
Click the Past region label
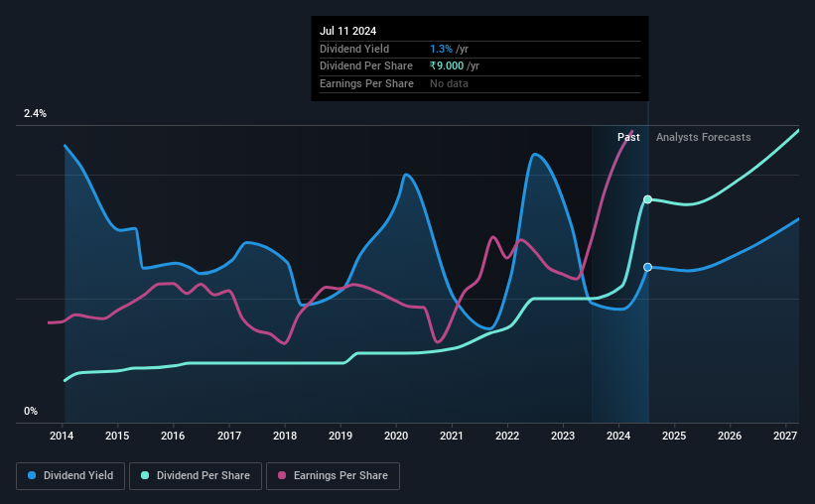point(628,137)
